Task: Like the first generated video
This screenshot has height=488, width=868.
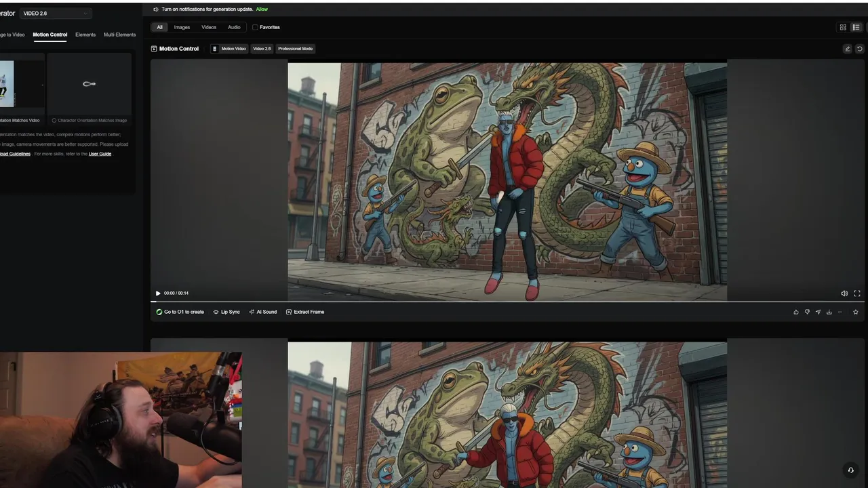Action: pyautogui.click(x=796, y=312)
